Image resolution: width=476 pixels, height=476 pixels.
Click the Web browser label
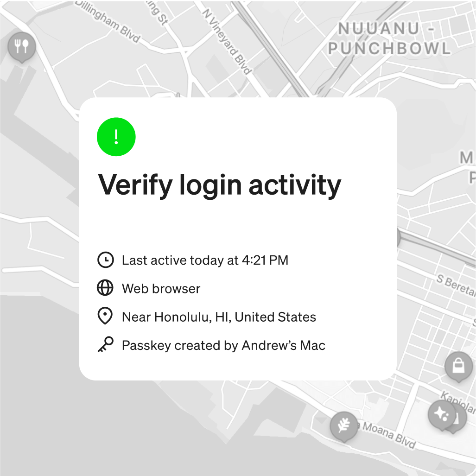[x=161, y=288]
